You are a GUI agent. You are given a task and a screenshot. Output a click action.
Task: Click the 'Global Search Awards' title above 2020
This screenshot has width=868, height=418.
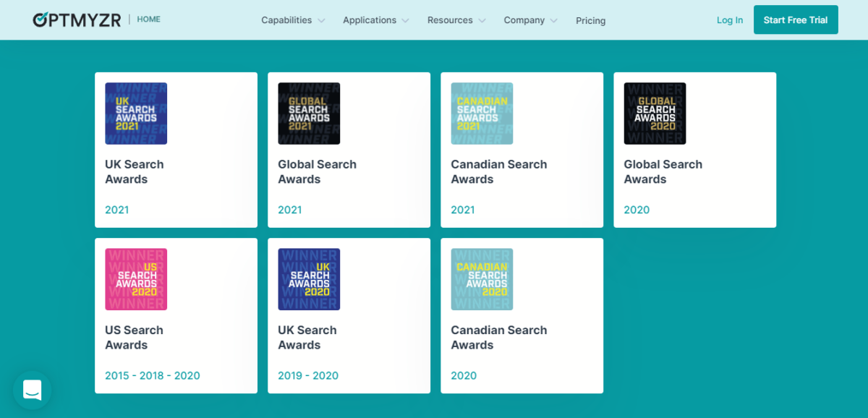(663, 172)
